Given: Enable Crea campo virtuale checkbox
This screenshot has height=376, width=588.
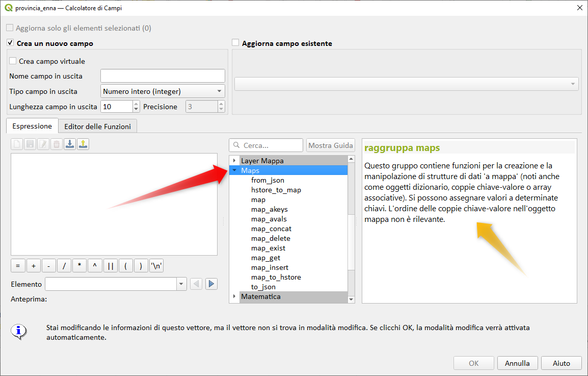Looking at the screenshot, I should (x=13, y=61).
